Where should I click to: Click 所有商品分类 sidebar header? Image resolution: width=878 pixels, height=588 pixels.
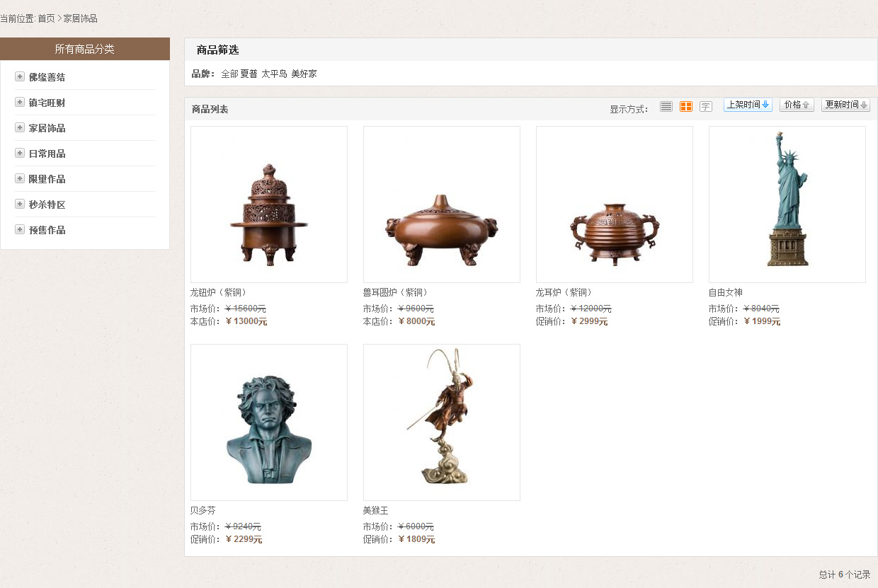pos(85,49)
